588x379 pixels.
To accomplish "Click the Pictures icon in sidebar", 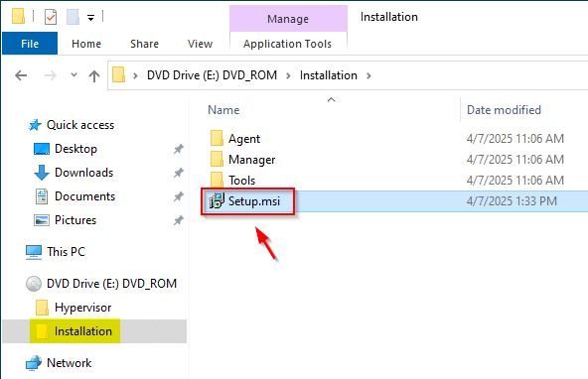I will click(42, 220).
